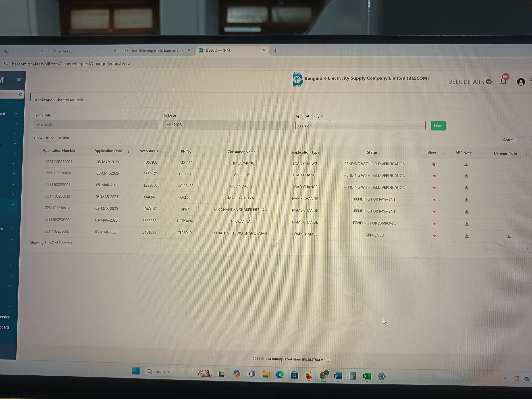Close the translate english to kannada tab

pyautogui.click(x=189, y=50)
